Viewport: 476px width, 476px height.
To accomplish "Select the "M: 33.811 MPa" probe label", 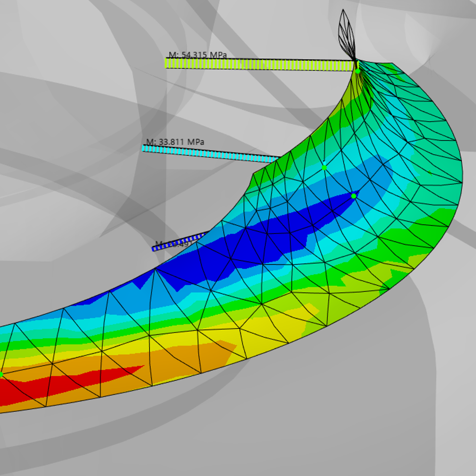I will pyautogui.click(x=175, y=142).
